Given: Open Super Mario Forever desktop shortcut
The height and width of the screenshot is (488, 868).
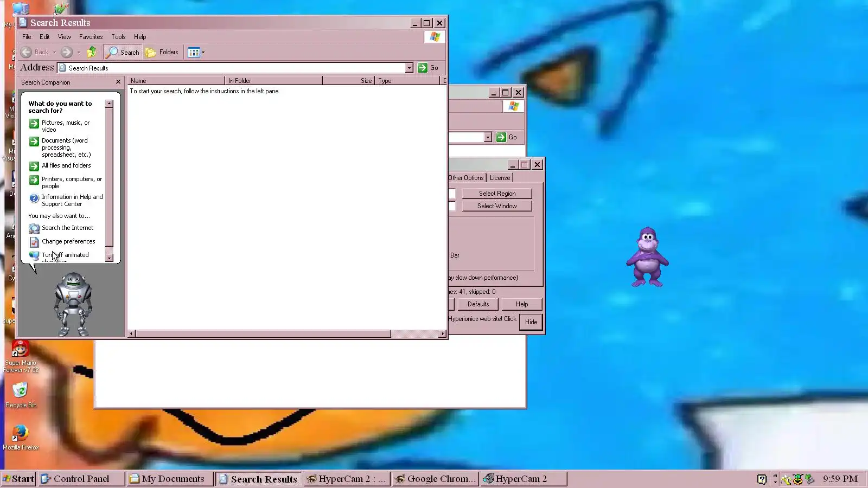Looking at the screenshot, I should tap(21, 356).
